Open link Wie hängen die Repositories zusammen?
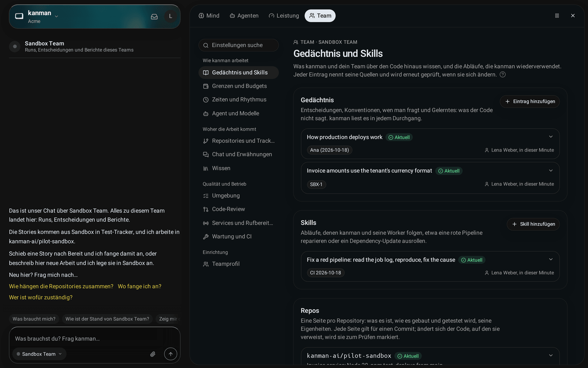This screenshot has width=588, height=368. pyautogui.click(x=61, y=286)
